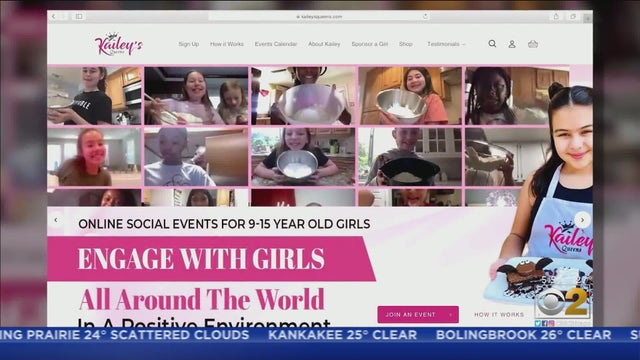Screen dimensions: 640x360
Task: Click the Kailey's Queens logo
Action: (x=118, y=44)
